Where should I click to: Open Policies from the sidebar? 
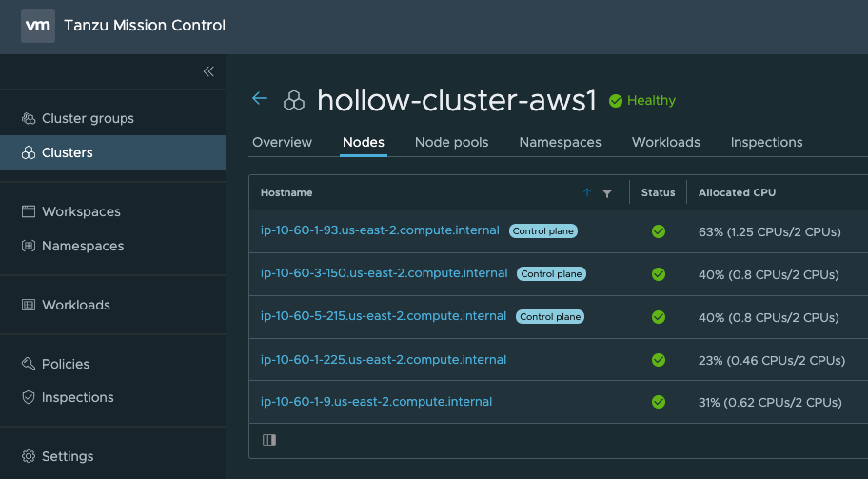click(66, 364)
